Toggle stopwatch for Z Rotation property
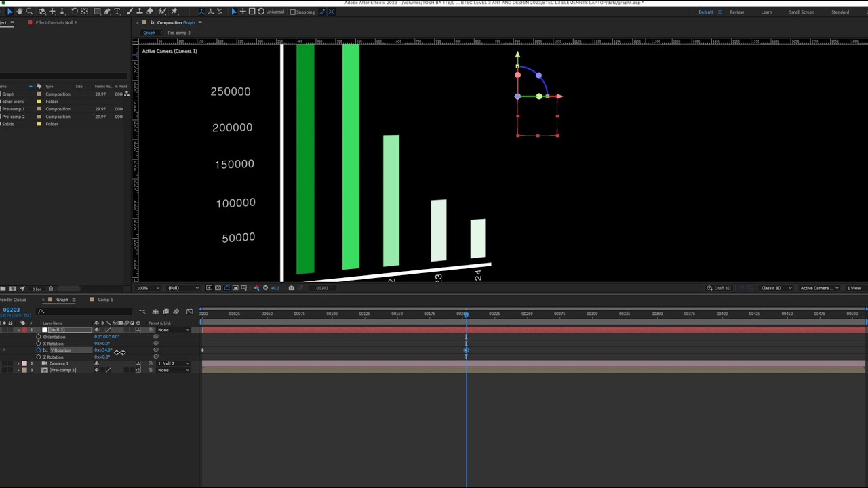 click(38, 357)
